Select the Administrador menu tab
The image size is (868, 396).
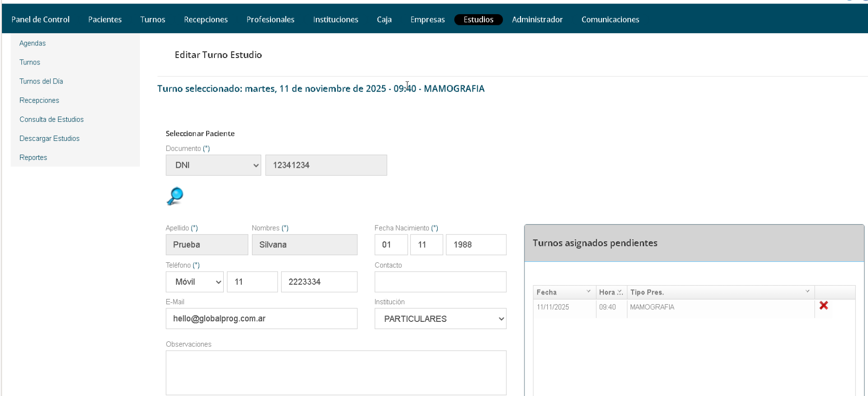point(537,20)
